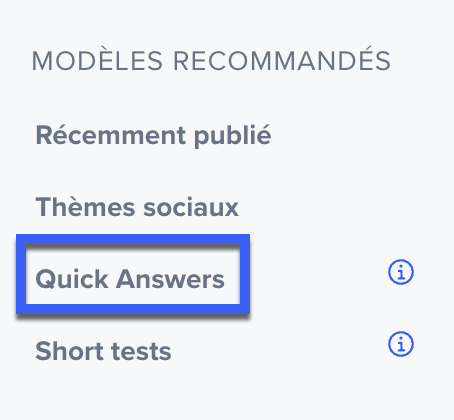Click the blue circled 'i' near Short tests
The image size is (454, 420).
tap(401, 344)
